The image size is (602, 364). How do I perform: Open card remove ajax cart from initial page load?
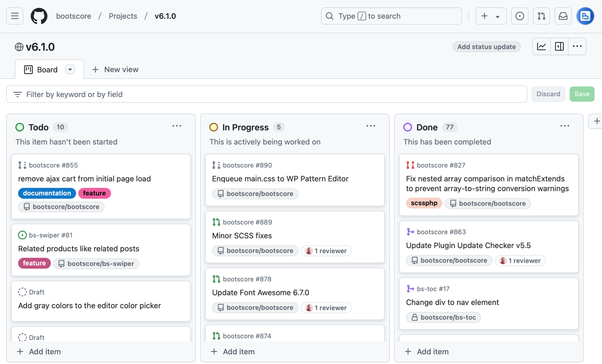(x=85, y=179)
